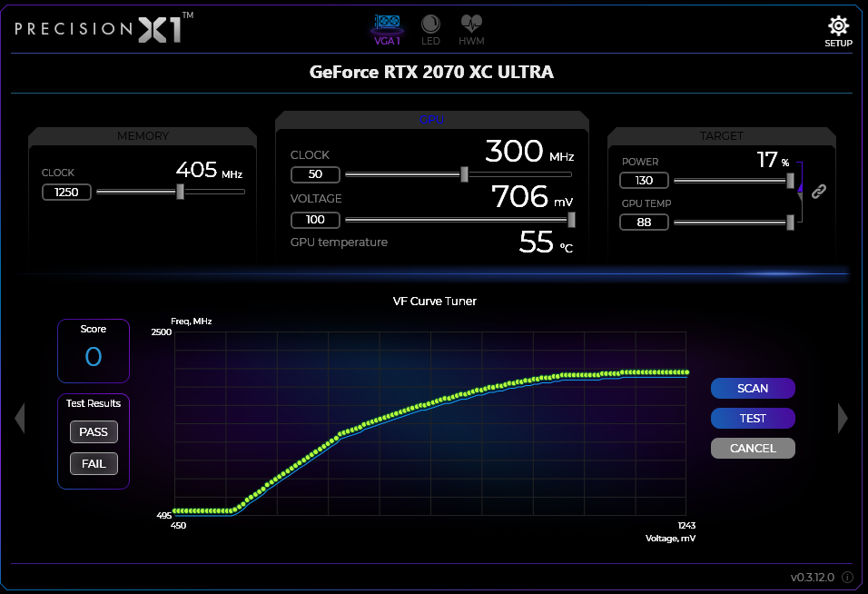The height and width of the screenshot is (594, 868).
Task: Click the CANCEL button
Action: [x=753, y=448]
